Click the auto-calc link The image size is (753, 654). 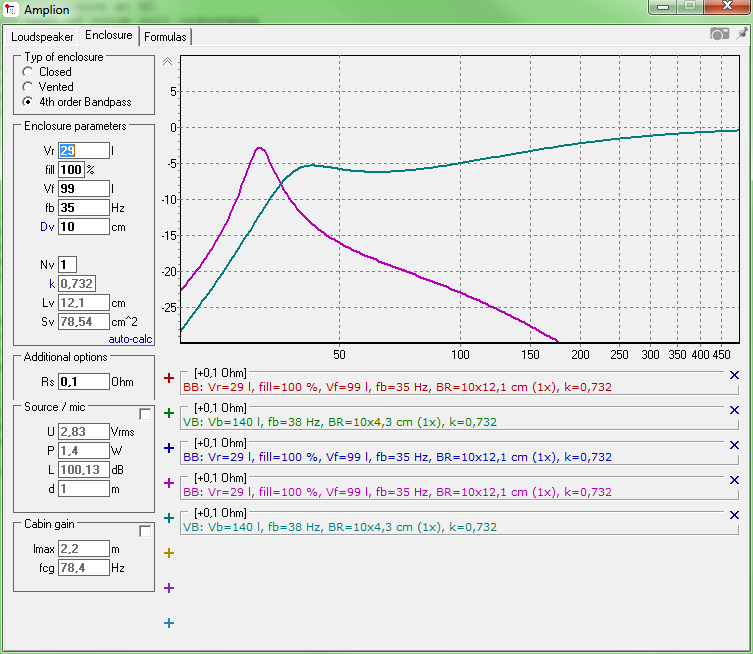(130, 339)
